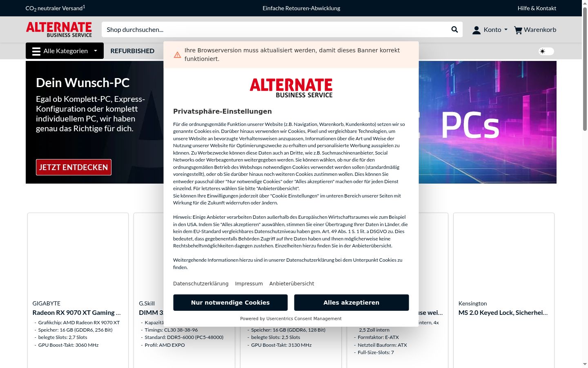Click Netzteil Bauform: ATX spec
Viewport: 588px width, 368px height.
coord(382,345)
